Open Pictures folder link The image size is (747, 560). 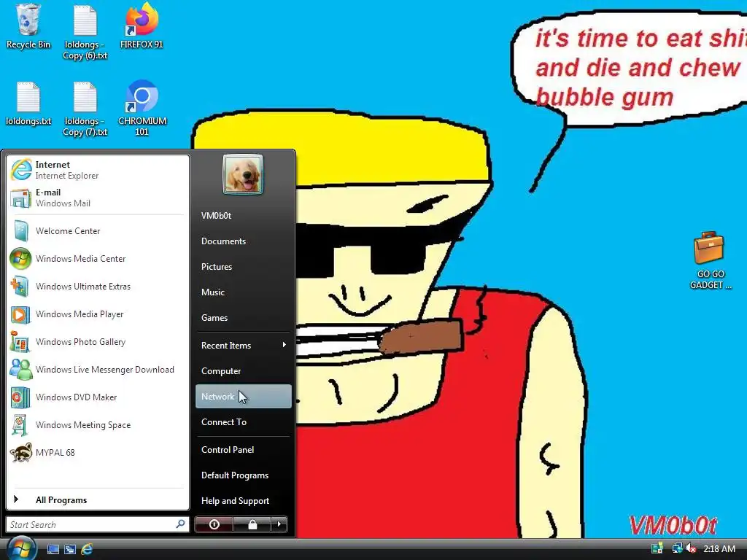(x=244, y=267)
